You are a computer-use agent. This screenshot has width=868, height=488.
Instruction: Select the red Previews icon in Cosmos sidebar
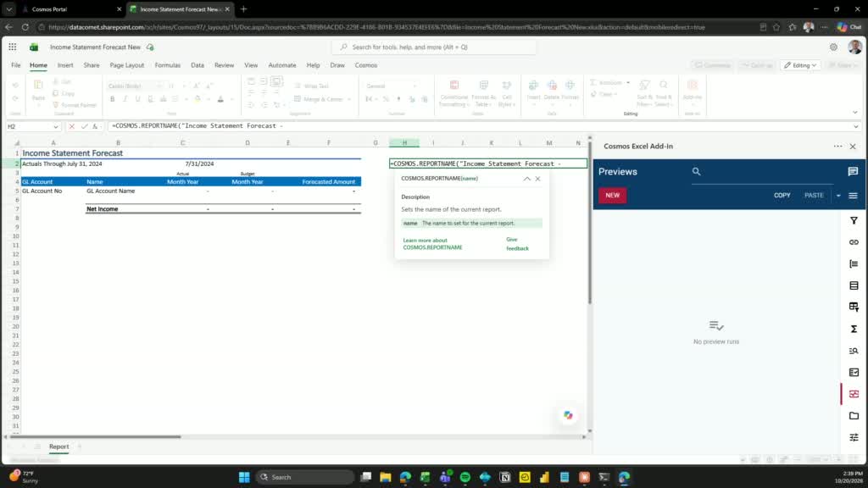[854, 394]
